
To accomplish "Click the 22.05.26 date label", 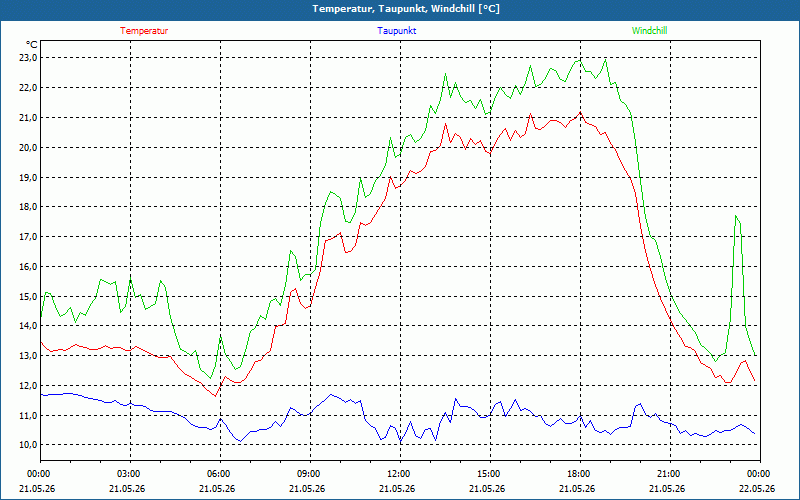I will click(757, 488).
